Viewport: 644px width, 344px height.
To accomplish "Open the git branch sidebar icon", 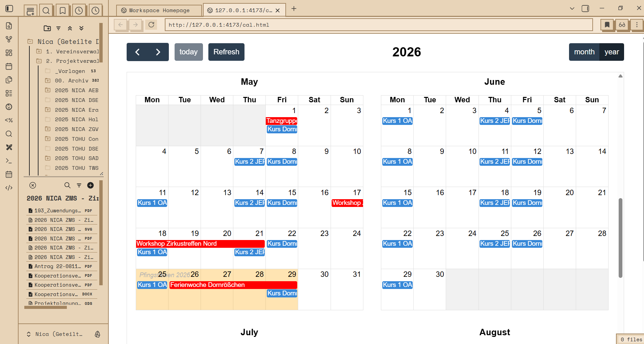I will pyautogui.click(x=9, y=39).
